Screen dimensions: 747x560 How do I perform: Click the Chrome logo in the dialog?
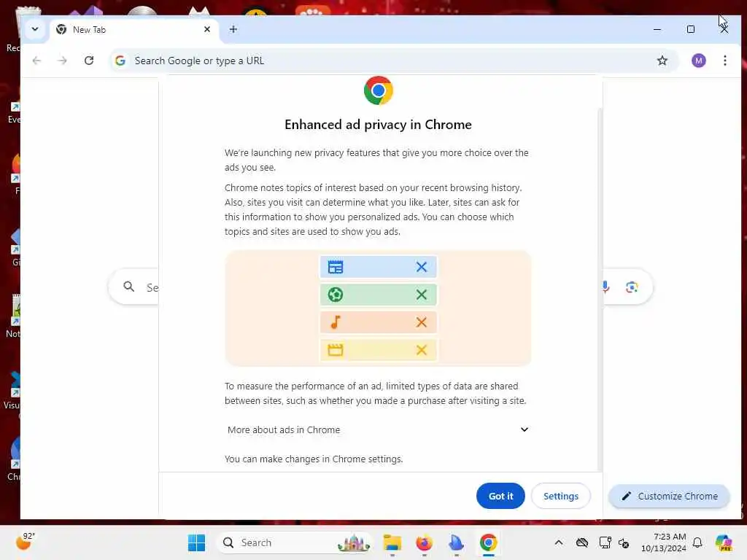pos(379,90)
